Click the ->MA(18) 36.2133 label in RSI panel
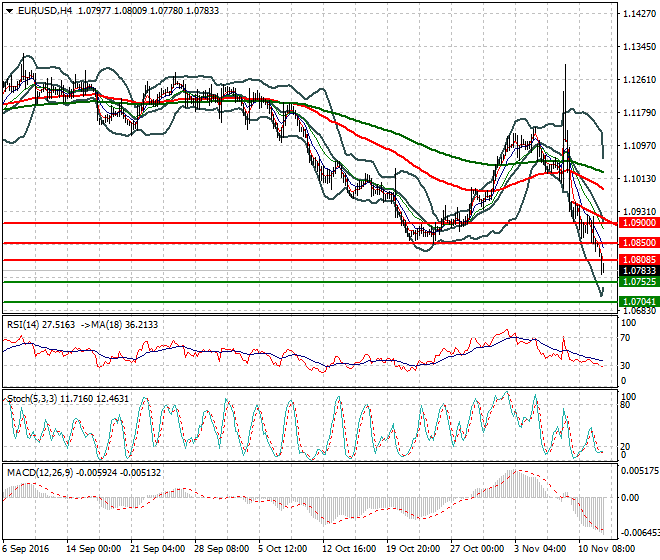 [119, 325]
